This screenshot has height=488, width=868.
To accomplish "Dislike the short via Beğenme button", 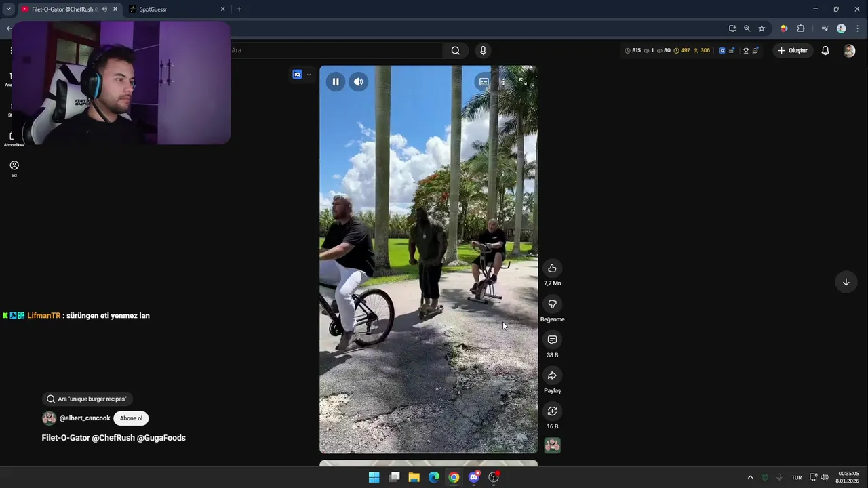I will point(552,304).
